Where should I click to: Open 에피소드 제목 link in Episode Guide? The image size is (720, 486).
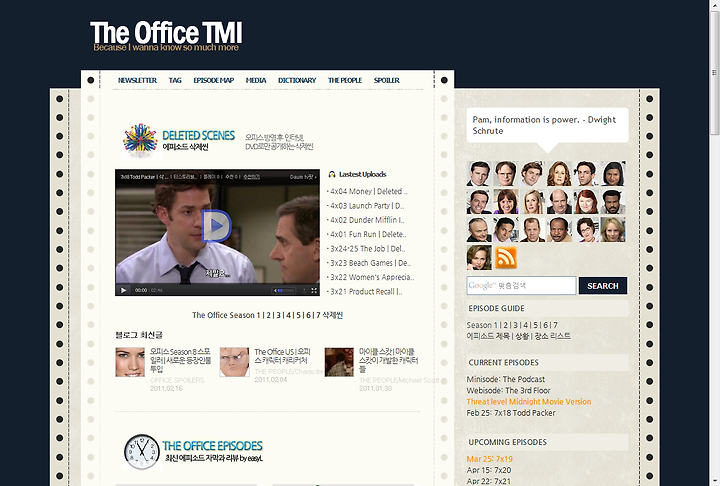point(488,336)
